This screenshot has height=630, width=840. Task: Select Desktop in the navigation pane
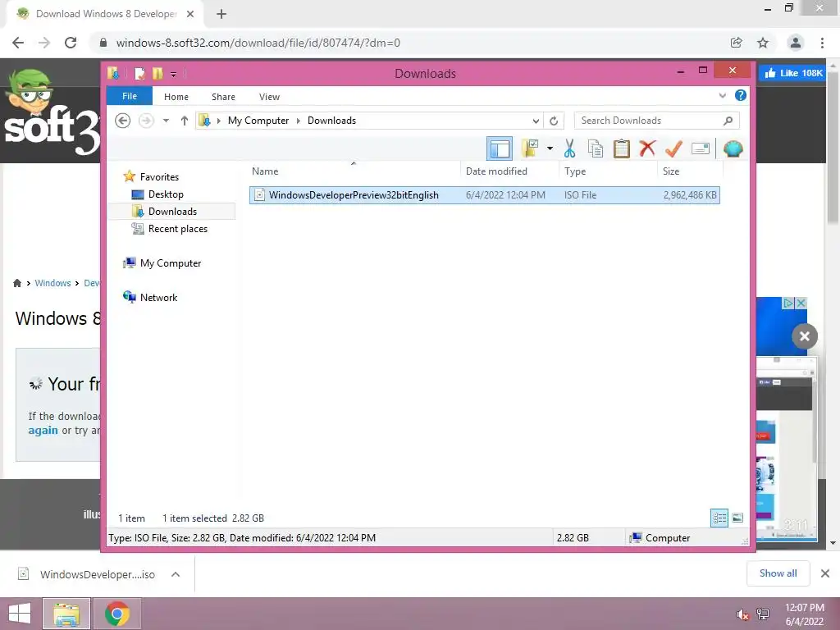click(166, 194)
